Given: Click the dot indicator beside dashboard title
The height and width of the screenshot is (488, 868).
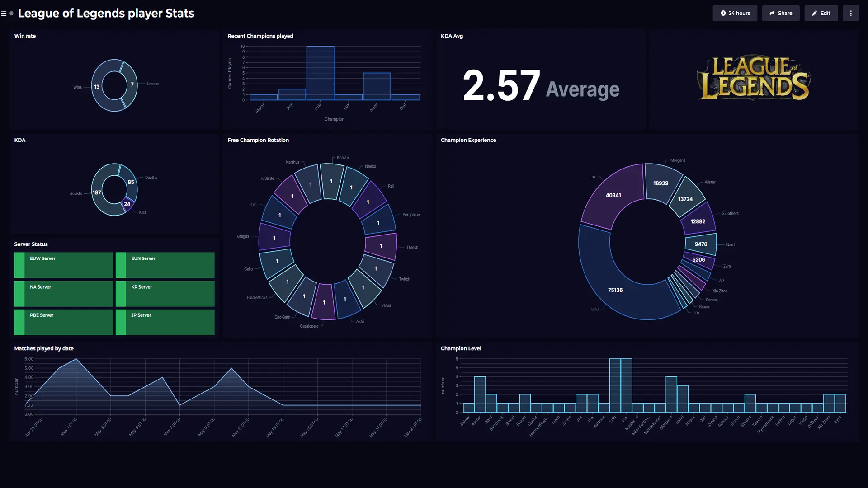Looking at the screenshot, I should click(x=11, y=14).
